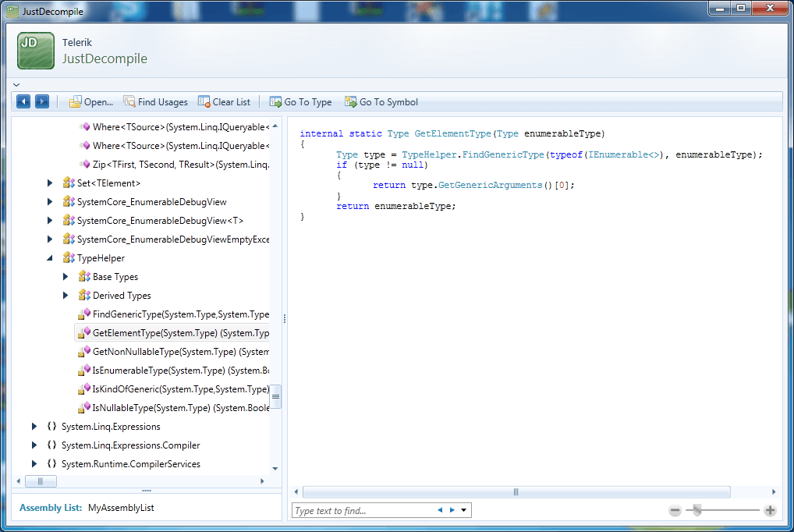Viewport: 794px width, 532px height.
Task: Click the zoom out minus button
Action: click(x=675, y=511)
